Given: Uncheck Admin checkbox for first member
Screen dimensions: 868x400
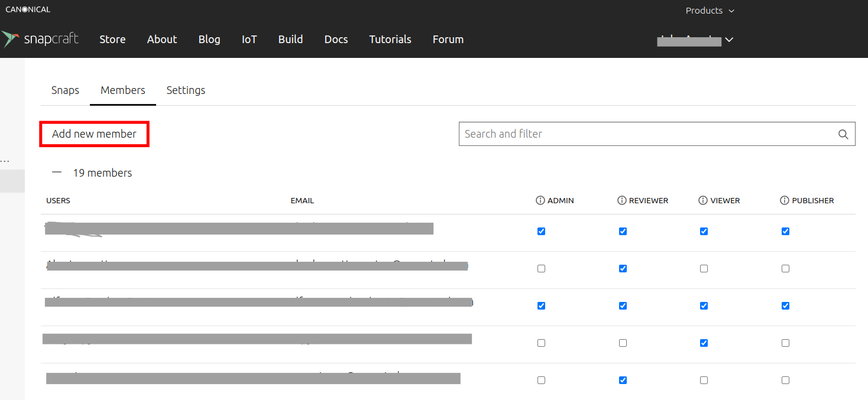Looking at the screenshot, I should (541, 232).
